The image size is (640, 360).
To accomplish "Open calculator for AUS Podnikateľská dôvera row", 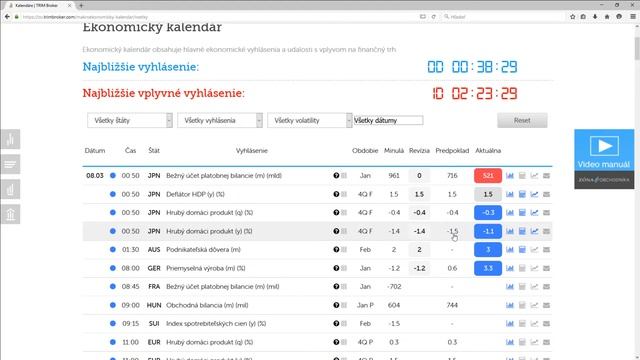I will [522, 249].
